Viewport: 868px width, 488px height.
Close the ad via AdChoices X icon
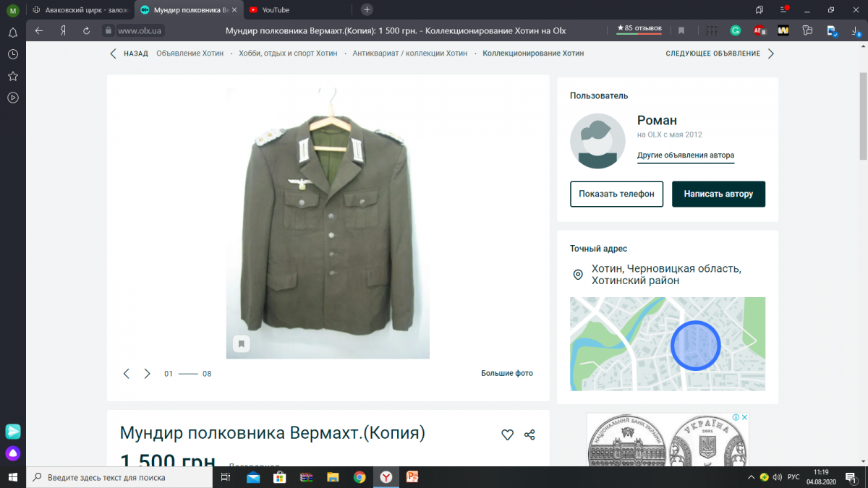745,417
